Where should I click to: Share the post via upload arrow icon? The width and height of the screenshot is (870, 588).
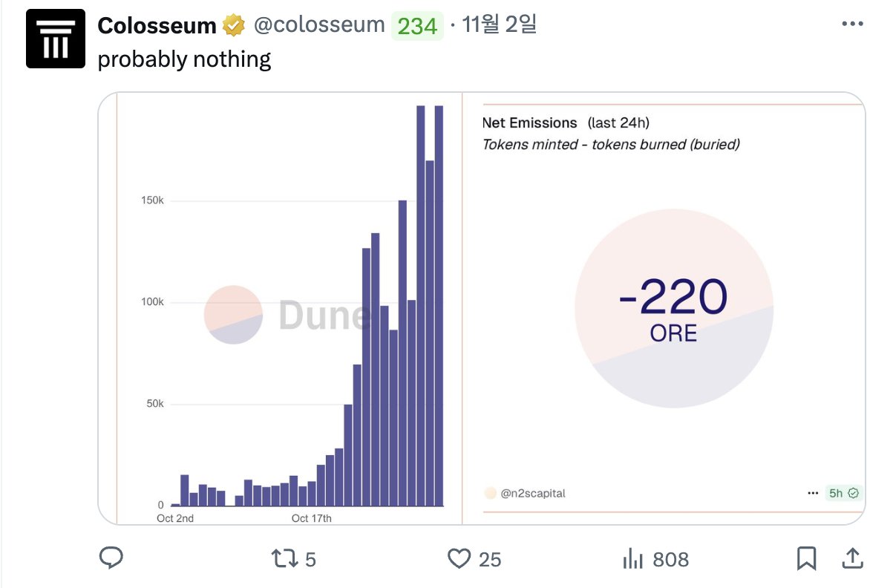[x=852, y=558]
